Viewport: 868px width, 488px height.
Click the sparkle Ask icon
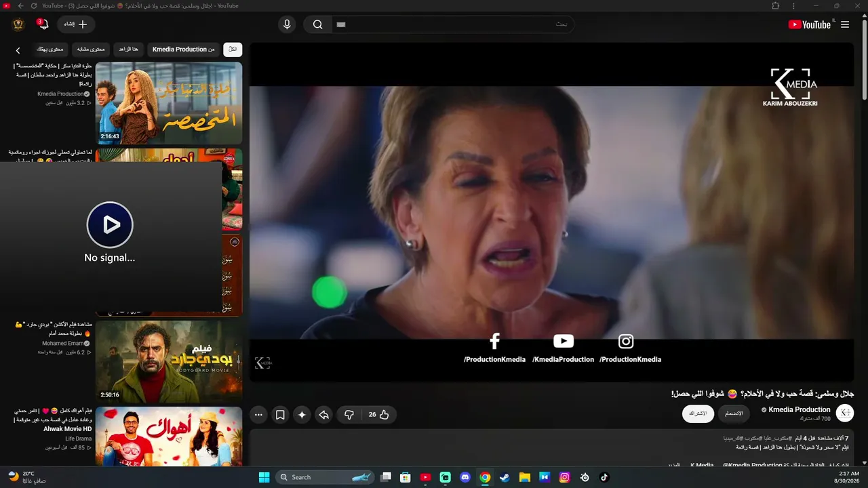(x=302, y=415)
